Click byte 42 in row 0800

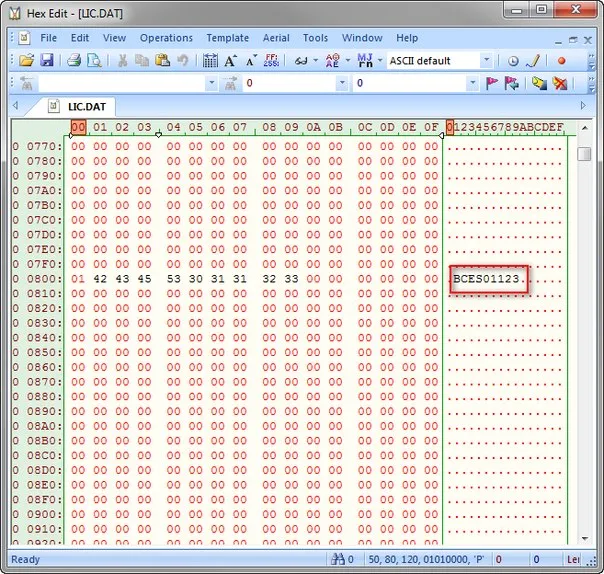click(x=100, y=279)
